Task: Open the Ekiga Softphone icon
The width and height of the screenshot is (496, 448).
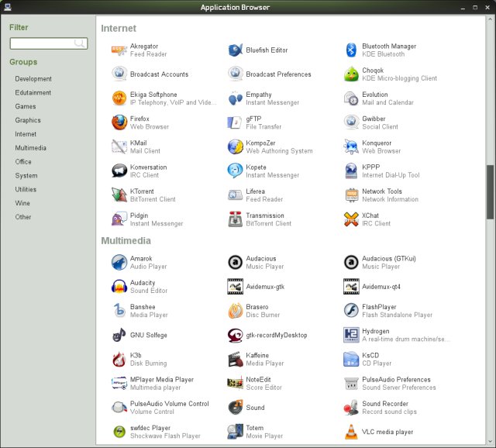Action: point(119,98)
